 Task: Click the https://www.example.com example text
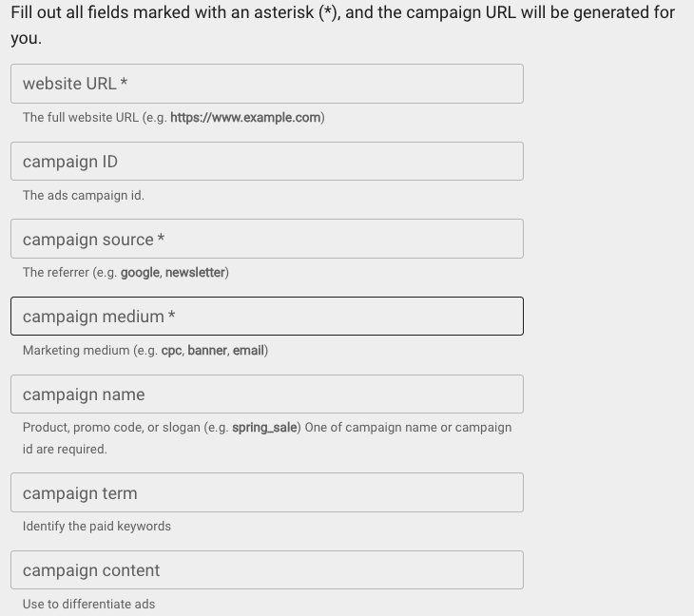pos(245,118)
